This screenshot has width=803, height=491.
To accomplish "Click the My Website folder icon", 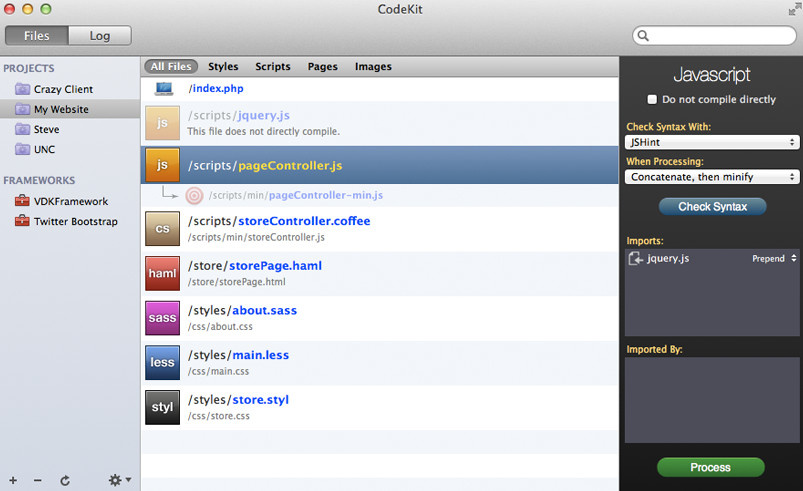I will point(23,109).
